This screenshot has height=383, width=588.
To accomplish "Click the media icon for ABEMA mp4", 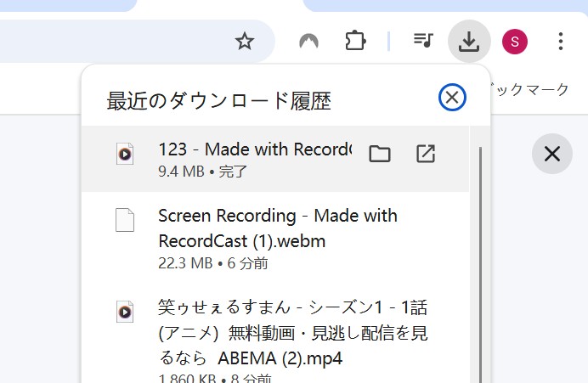I will point(125,312).
